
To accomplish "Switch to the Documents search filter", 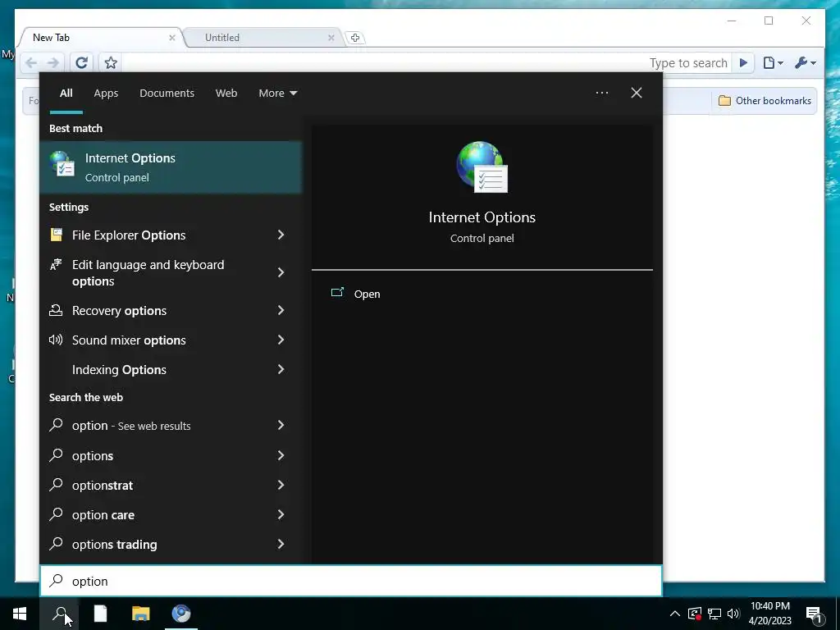I will (x=167, y=94).
